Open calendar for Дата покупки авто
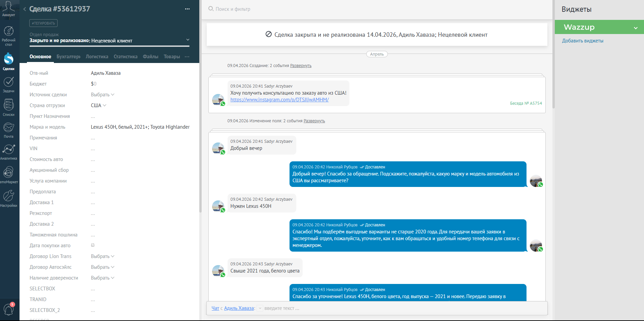644x321 pixels. tap(93, 245)
